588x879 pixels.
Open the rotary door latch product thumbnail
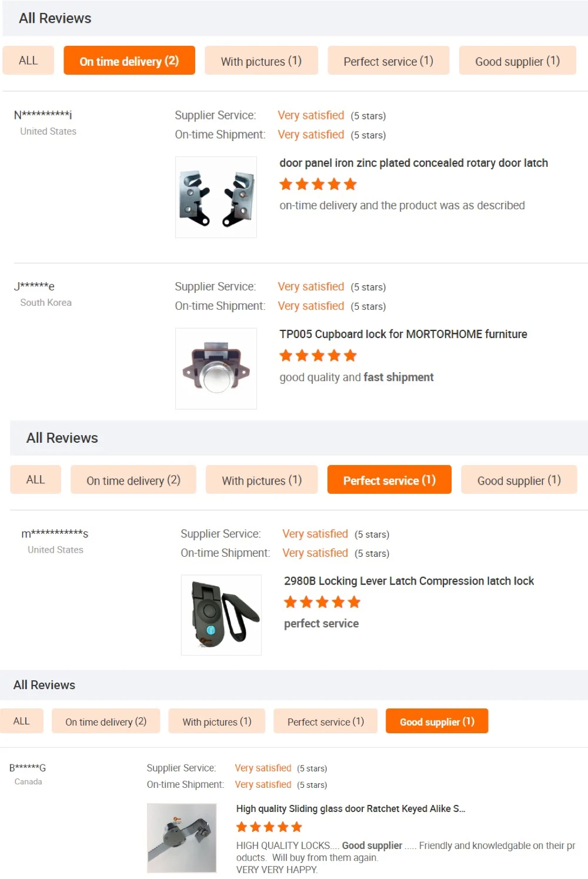(216, 197)
